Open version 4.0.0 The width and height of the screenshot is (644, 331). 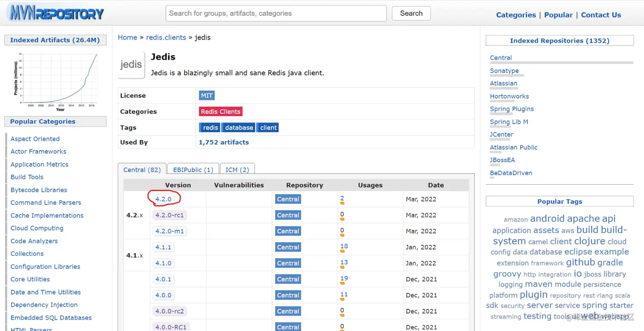pos(163,295)
